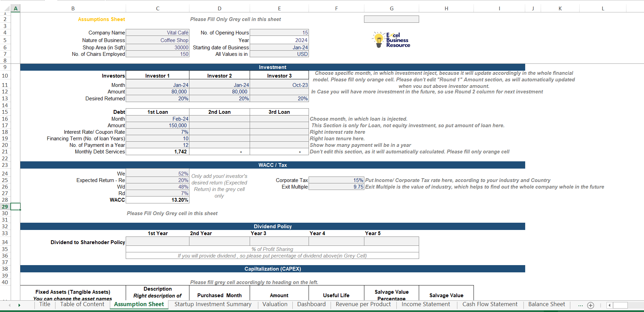Select column A header
The width and height of the screenshot is (644, 312).
(x=15, y=9)
